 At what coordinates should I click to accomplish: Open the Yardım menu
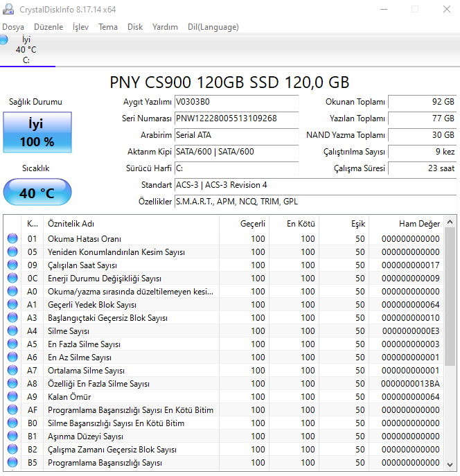coord(165,27)
